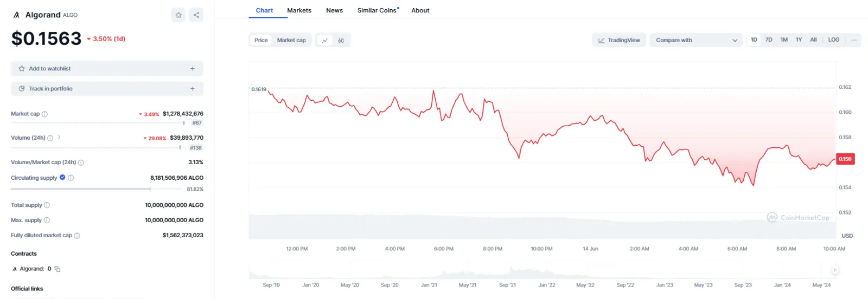Viewport: 868px width, 299px height.
Task: Select the 1D time range
Action: click(754, 40)
